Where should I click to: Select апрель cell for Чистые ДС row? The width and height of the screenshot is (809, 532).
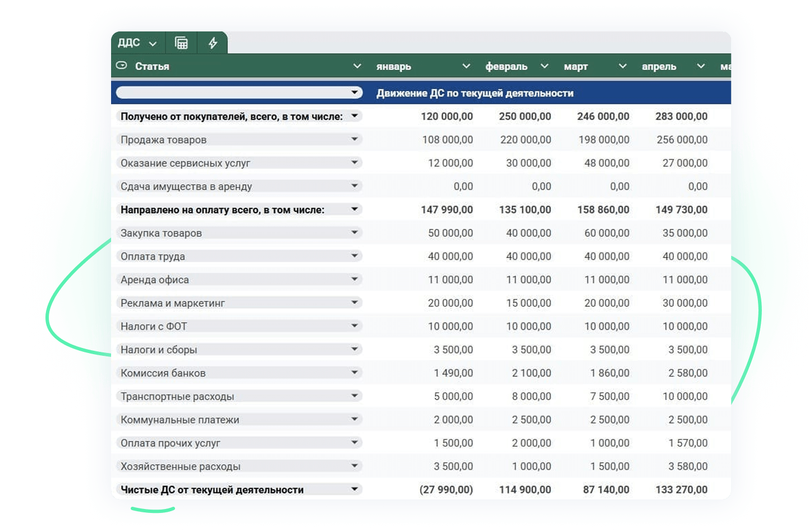[681, 489]
